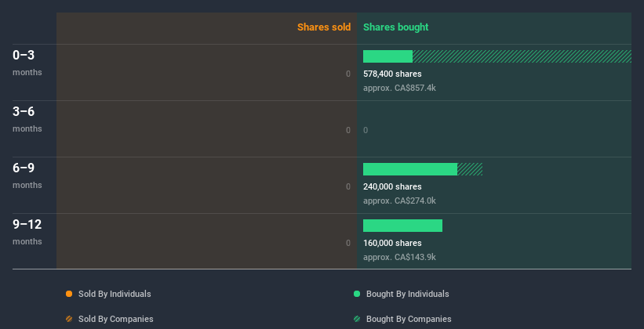
Task: Click the 578,400 shares value
Action: [392, 74]
